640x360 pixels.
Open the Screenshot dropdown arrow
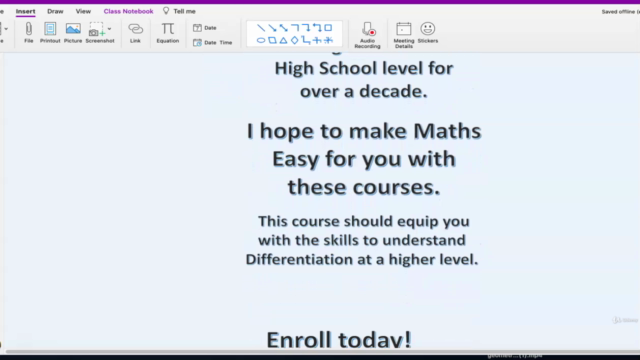[x=109, y=29]
